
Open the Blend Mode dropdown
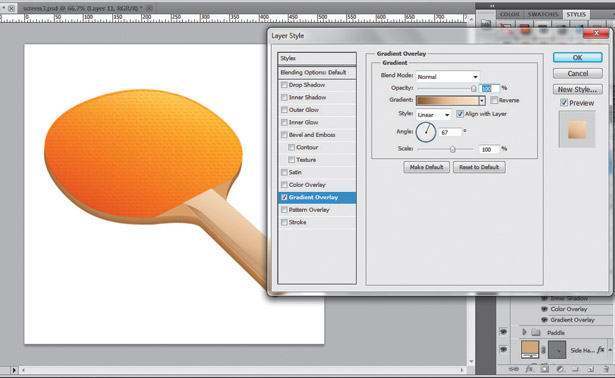tap(448, 76)
